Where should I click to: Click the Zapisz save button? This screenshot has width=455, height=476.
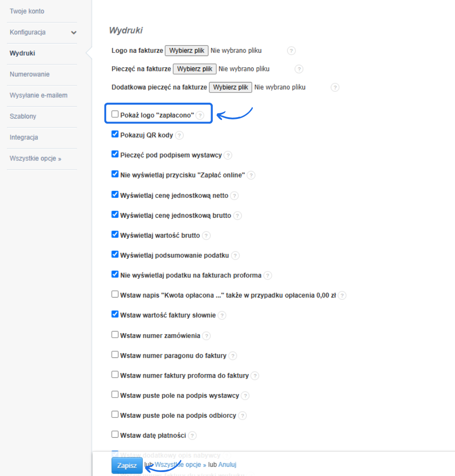pos(127,465)
